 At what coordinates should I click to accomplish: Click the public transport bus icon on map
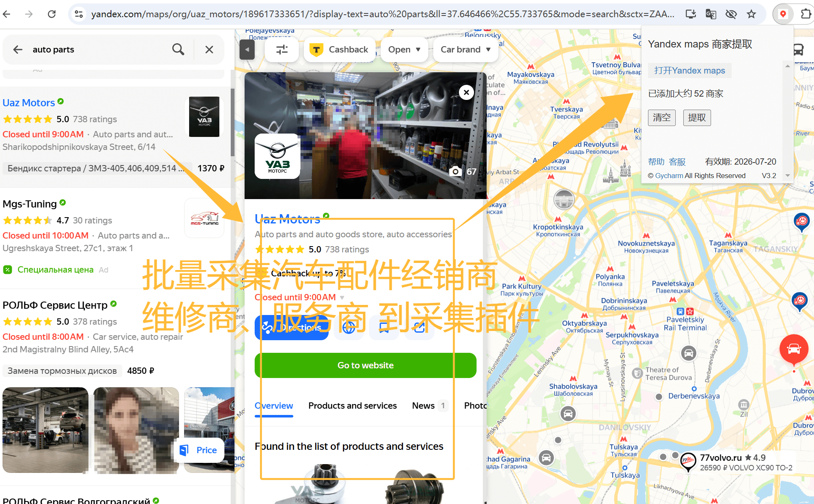799,50
